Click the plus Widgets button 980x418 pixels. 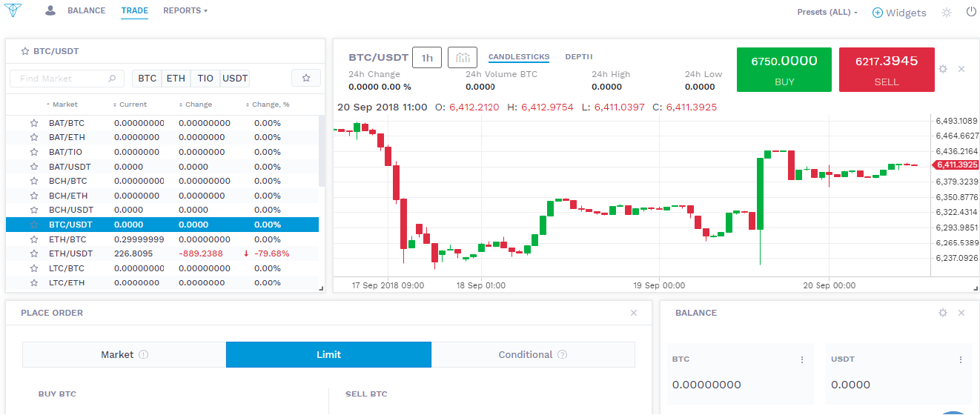tap(899, 13)
